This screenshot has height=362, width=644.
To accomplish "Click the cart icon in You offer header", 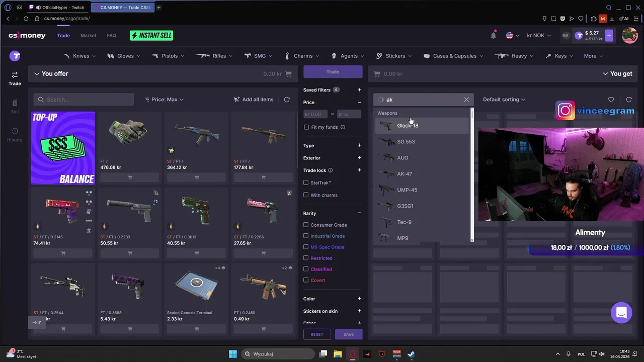I will (x=288, y=74).
